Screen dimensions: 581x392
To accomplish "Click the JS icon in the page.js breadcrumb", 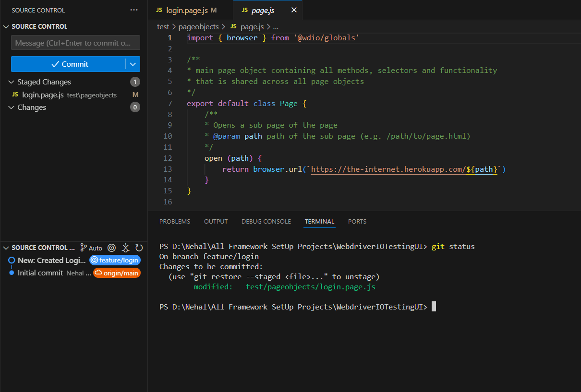I will pos(233,27).
